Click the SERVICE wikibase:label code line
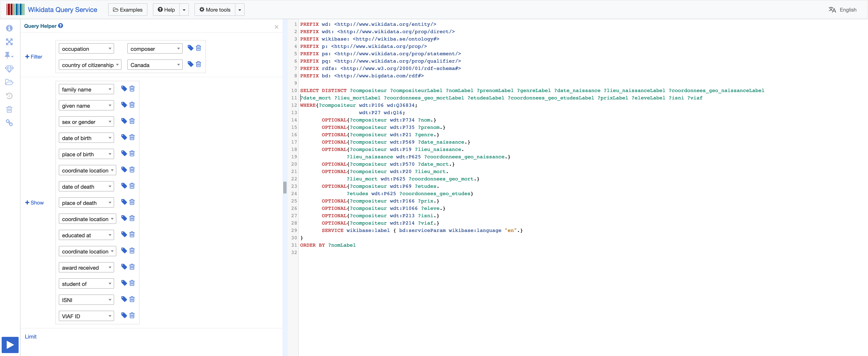868x356 pixels. click(x=422, y=230)
